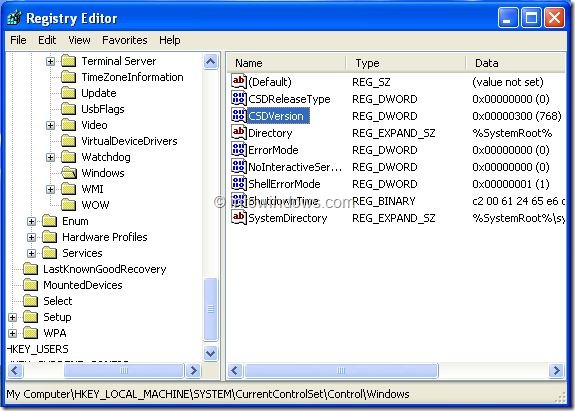Click the values pane horizontal scrollbar thumb
Image resolution: width=575 pixels, height=411 pixels.
(x=341, y=370)
